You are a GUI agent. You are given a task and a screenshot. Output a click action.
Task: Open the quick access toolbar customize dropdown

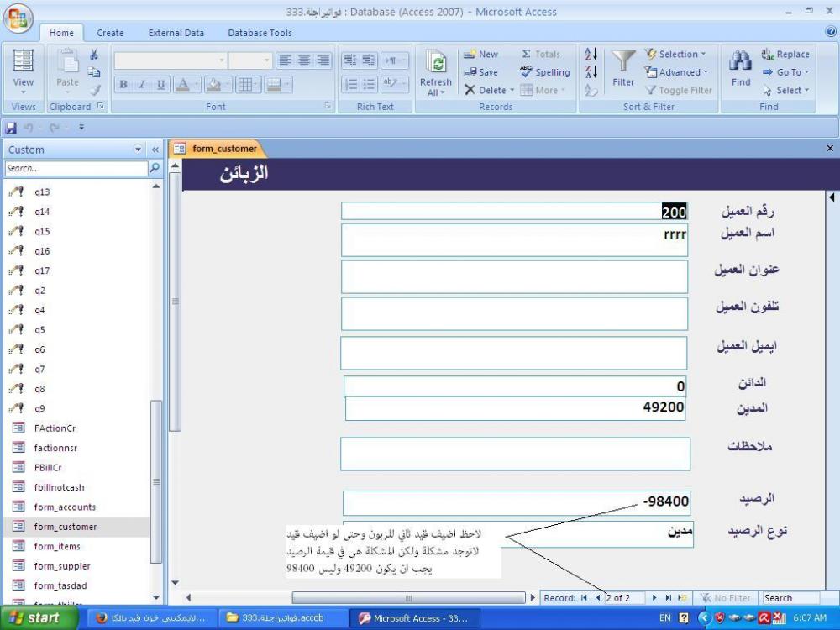(x=81, y=128)
